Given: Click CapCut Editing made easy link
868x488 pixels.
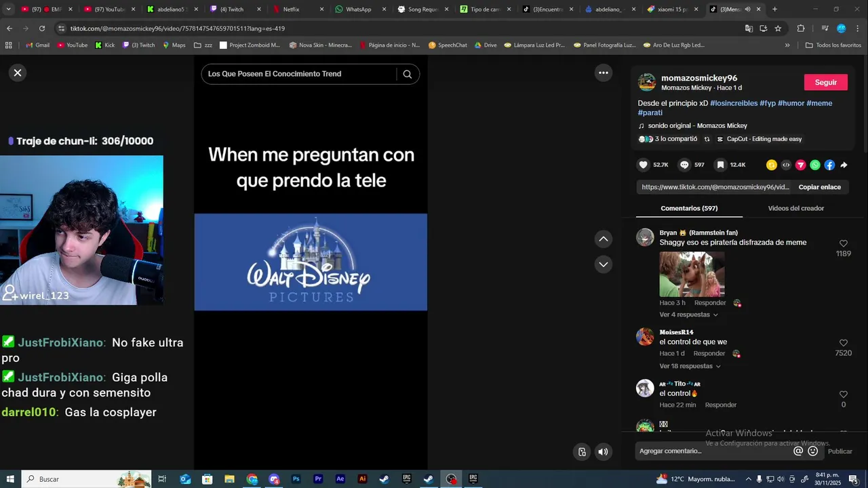Looking at the screenshot, I should (759, 139).
